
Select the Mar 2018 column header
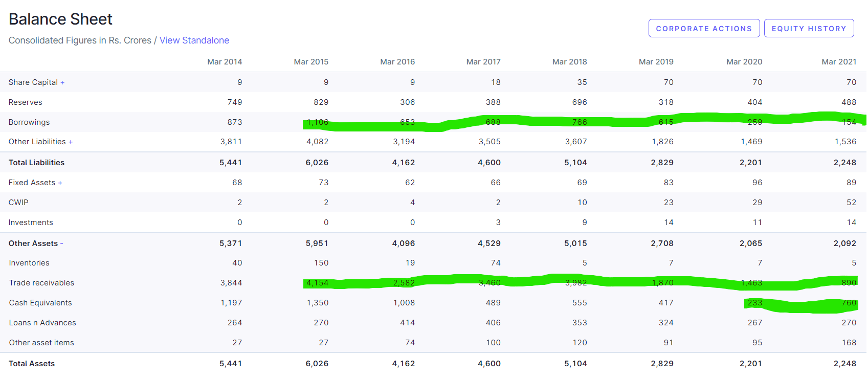point(569,62)
